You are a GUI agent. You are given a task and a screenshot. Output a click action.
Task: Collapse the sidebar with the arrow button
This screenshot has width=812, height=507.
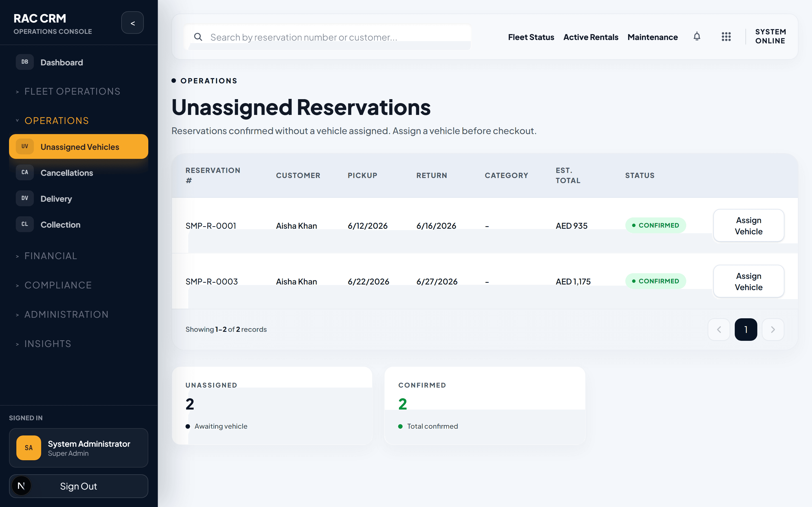[133, 23]
